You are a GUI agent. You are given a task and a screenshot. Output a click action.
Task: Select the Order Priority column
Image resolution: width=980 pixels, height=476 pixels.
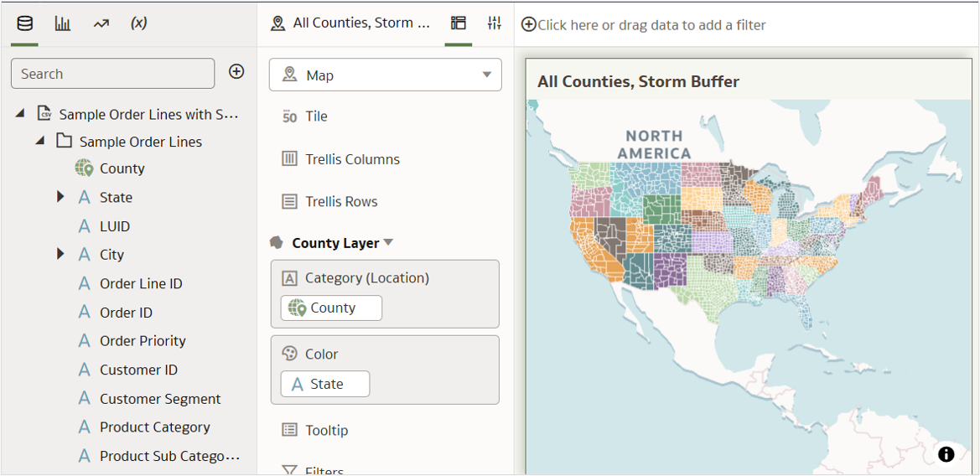click(x=143, y=341)
